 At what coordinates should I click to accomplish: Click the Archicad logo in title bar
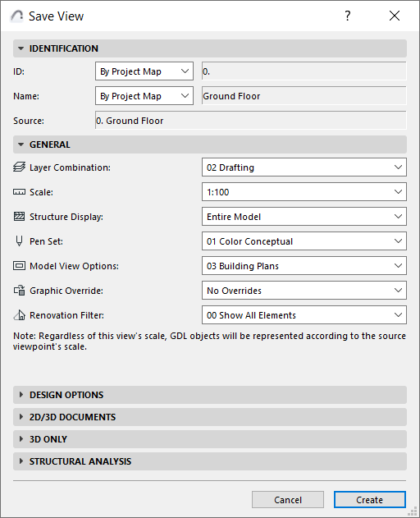17,16
